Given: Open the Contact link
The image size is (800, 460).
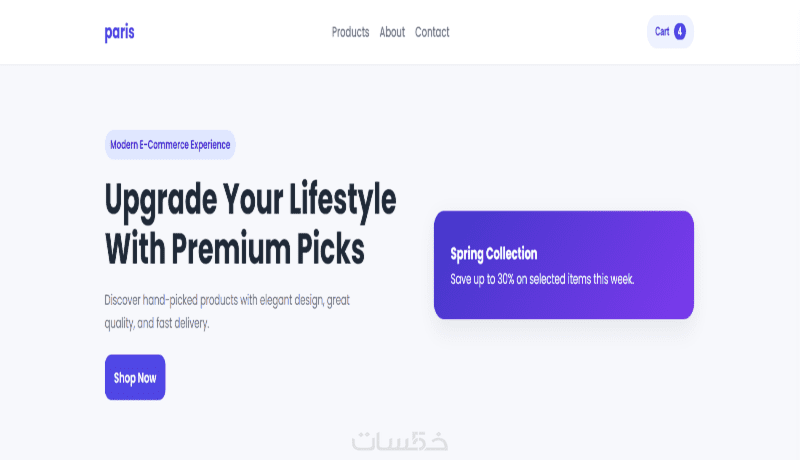Looking at the screenshot, I should (x=432, y=32).
